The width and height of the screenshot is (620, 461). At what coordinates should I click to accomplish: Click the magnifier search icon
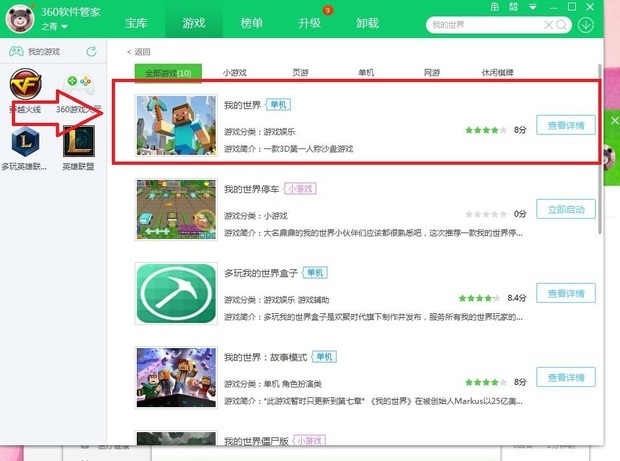[561, 25]
